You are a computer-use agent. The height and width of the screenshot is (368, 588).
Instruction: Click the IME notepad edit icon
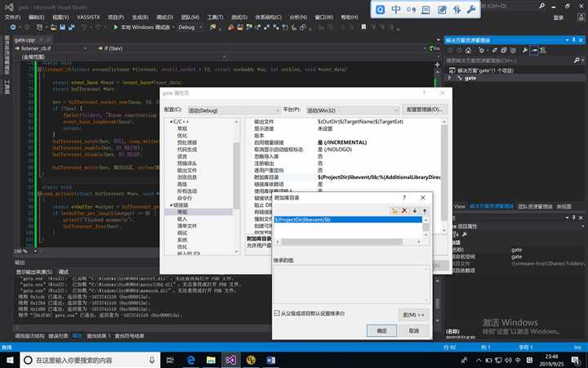click(x=442, y=9)
